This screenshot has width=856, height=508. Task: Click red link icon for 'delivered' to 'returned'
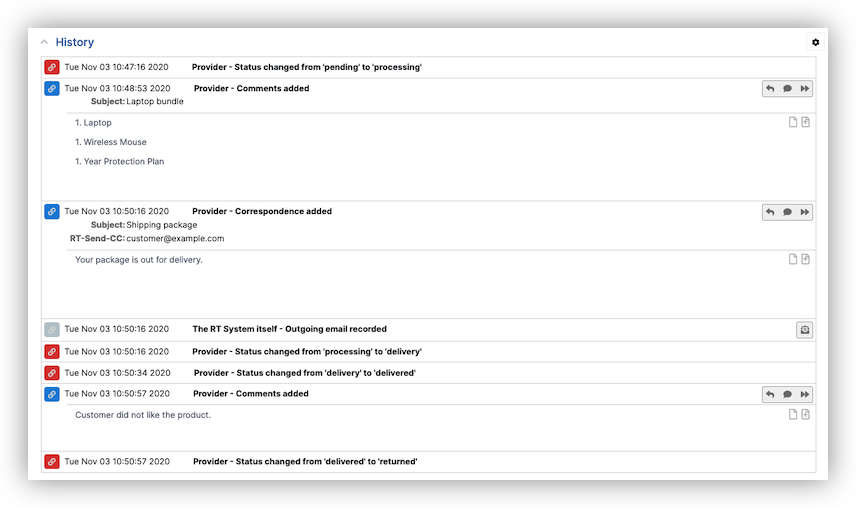click(52, 462)
